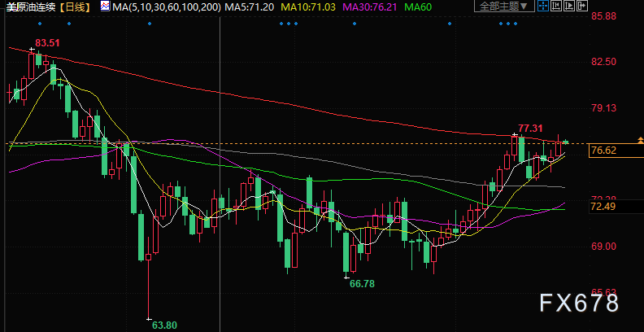The height and width of the screenshot is (332, 644).
Task: Click the 79.13 axis value
Action: point(603,108)
